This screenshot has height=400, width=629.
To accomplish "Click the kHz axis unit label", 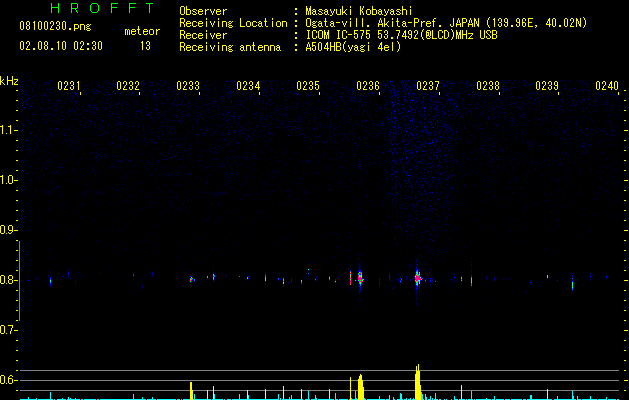I will point(9,81).
